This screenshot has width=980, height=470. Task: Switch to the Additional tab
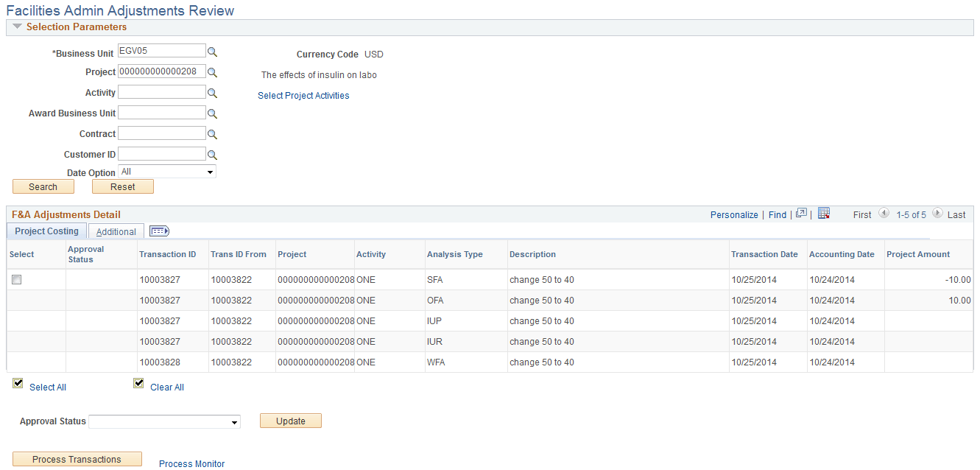(116, 231)
